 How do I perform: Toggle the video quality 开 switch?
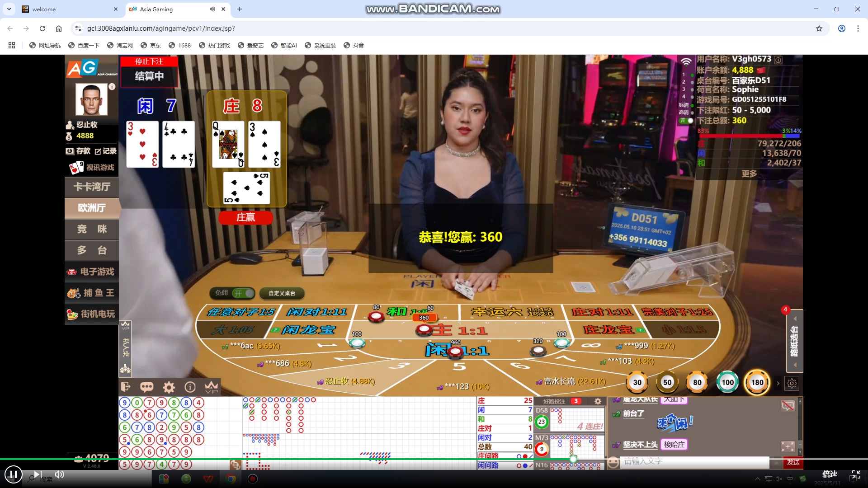[x=686, y=121]
